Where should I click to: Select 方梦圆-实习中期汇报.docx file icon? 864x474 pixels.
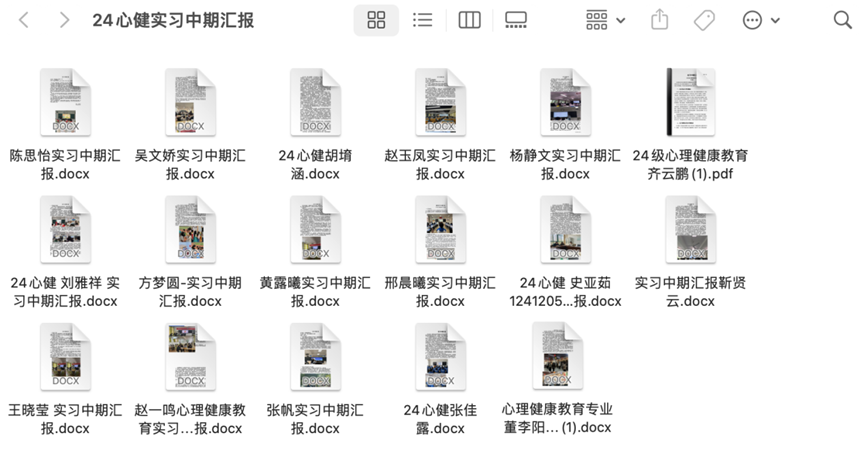[x=191, y=229]
